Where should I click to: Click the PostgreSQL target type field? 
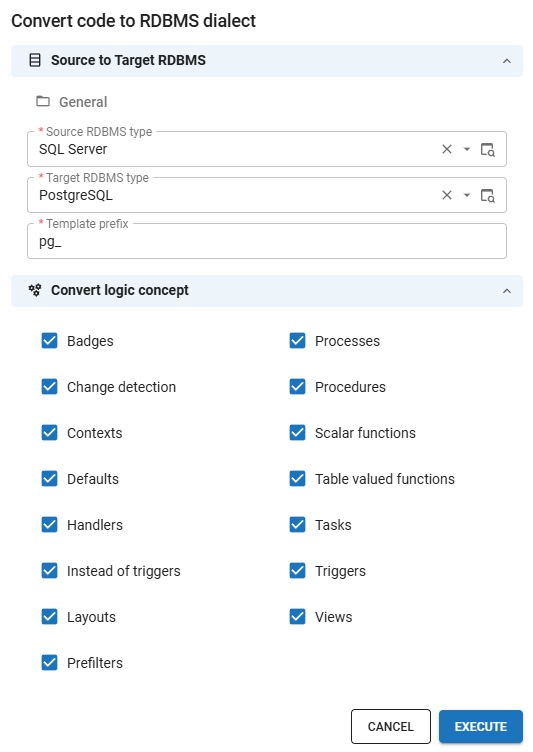267,195
